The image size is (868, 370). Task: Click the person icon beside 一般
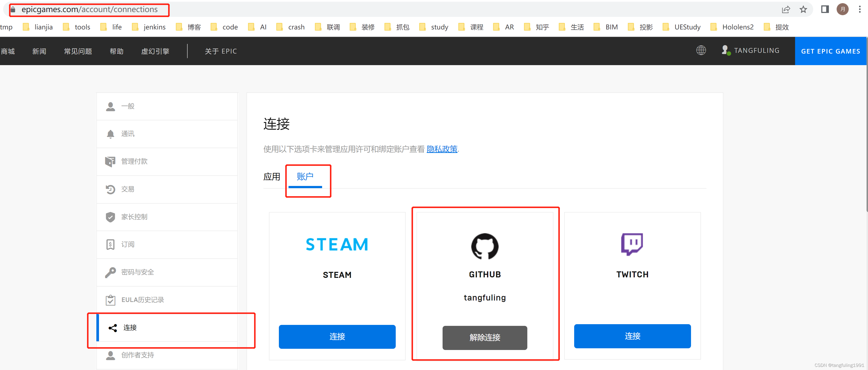click(x=110, y=106)
